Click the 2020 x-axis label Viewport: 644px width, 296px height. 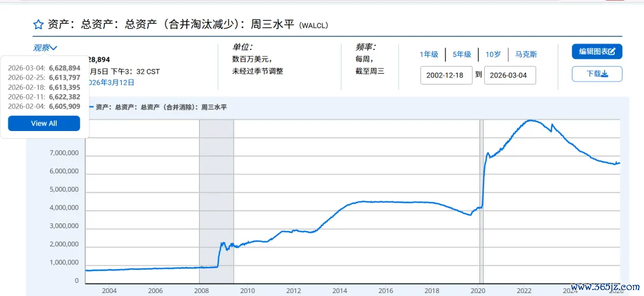(479, 290)
